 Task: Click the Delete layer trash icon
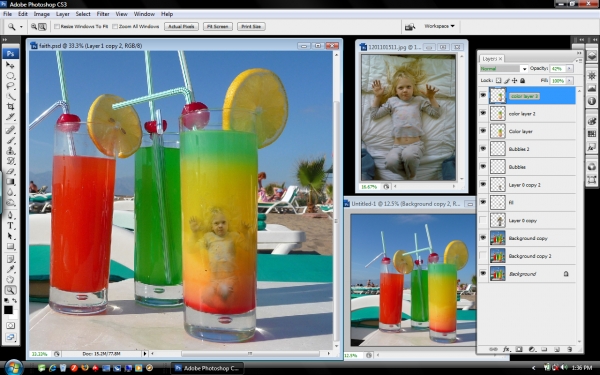(570, 349)
